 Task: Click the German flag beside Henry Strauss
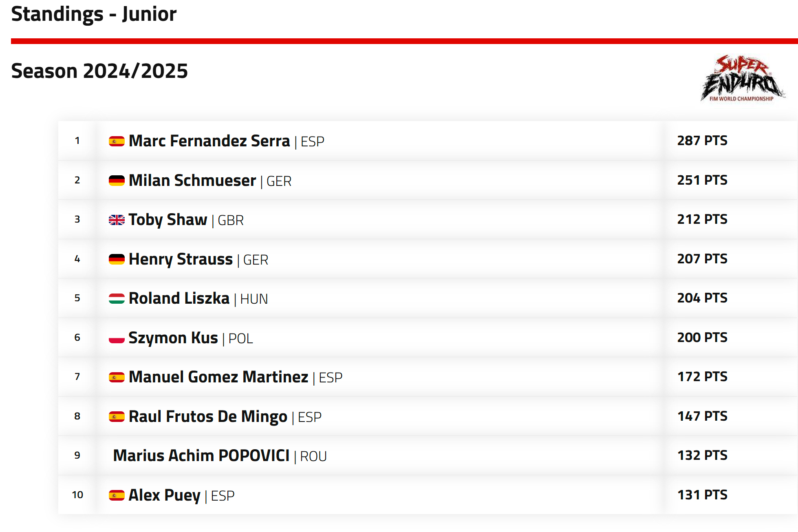tap(117, 259)
